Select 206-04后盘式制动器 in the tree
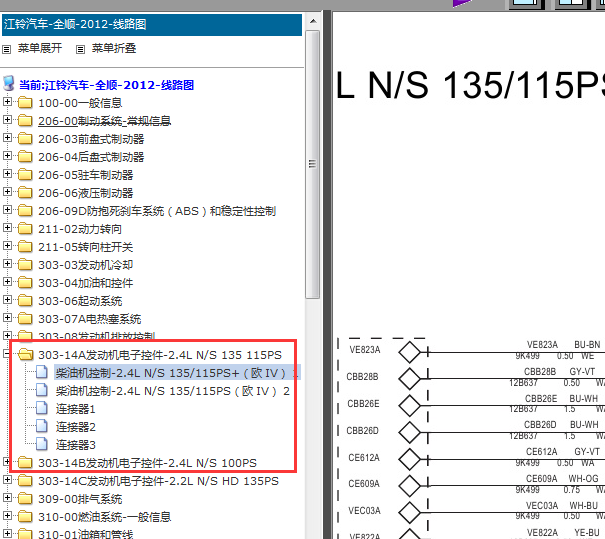 pos(91,157)
